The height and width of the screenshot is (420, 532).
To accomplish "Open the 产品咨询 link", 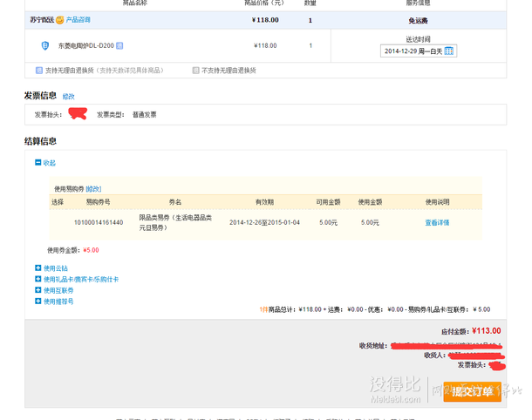I will pyautogui.click(x=78, y=19).
